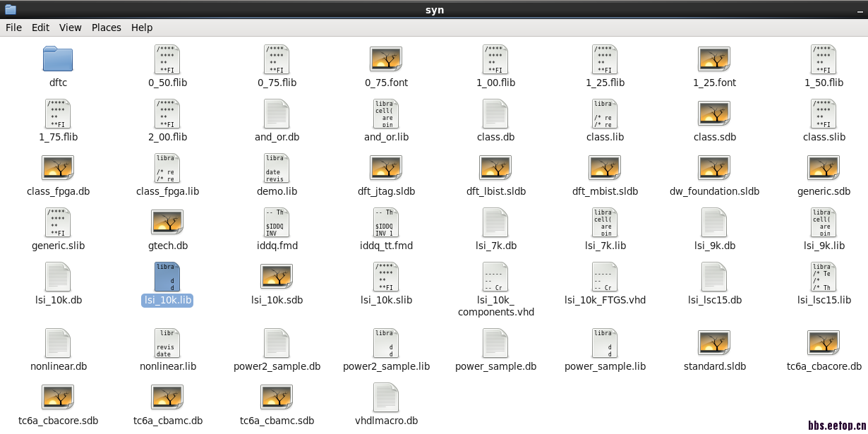Select the vhdlmacro.db file icon
Screen dimensions: 868x434
tap(386, 397)
